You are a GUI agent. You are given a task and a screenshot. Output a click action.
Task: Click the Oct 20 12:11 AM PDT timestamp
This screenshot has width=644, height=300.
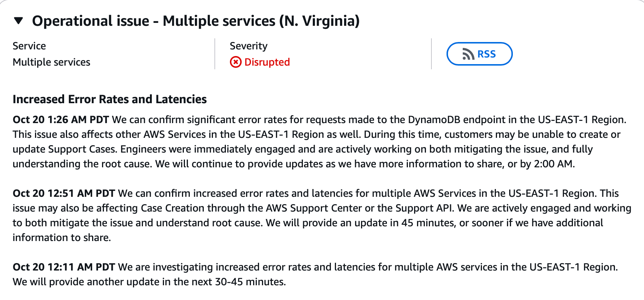pyautogui.click(x=64, y=267)
